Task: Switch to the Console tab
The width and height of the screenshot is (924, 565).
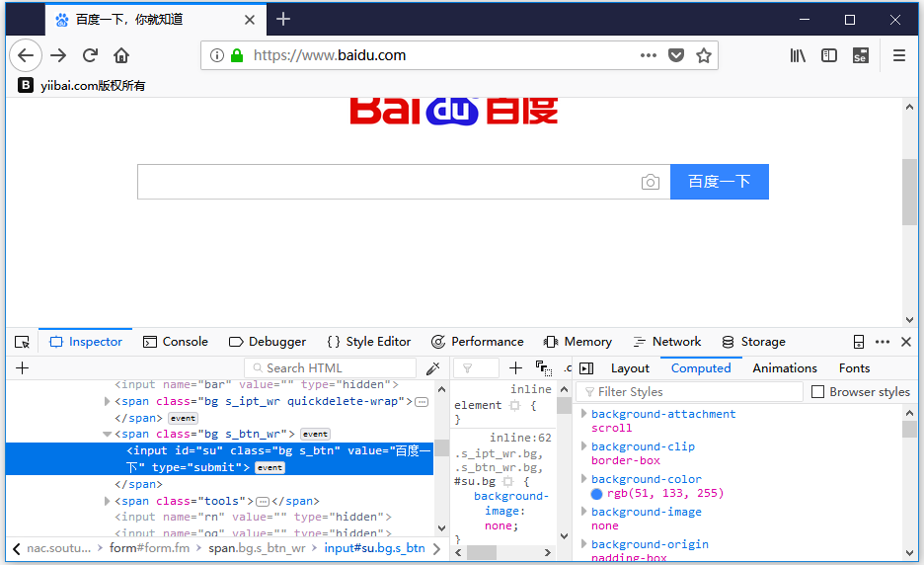Action: [176, 342]
